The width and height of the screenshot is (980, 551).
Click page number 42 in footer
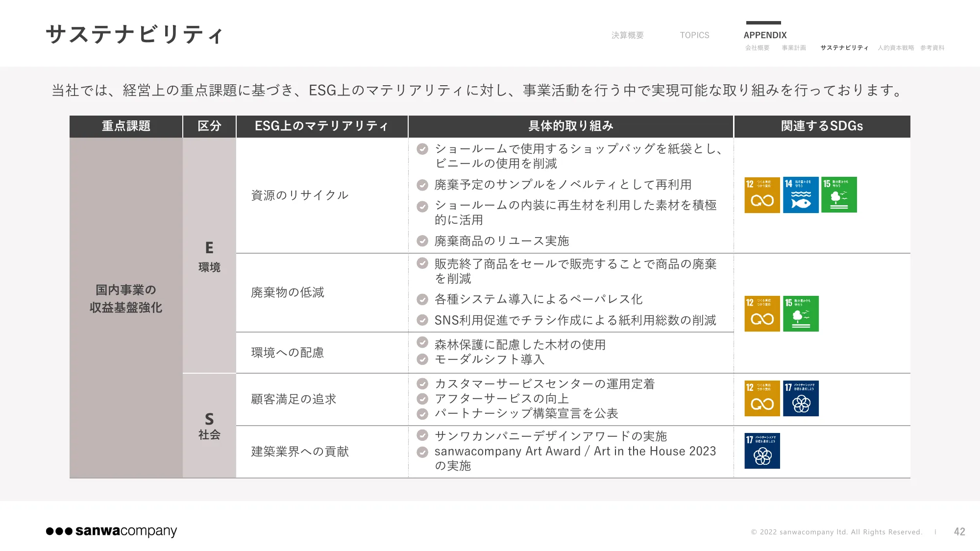(959, 532)
